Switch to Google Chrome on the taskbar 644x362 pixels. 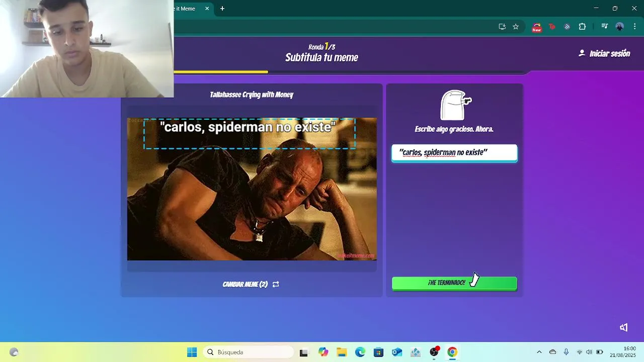(452, 352)
